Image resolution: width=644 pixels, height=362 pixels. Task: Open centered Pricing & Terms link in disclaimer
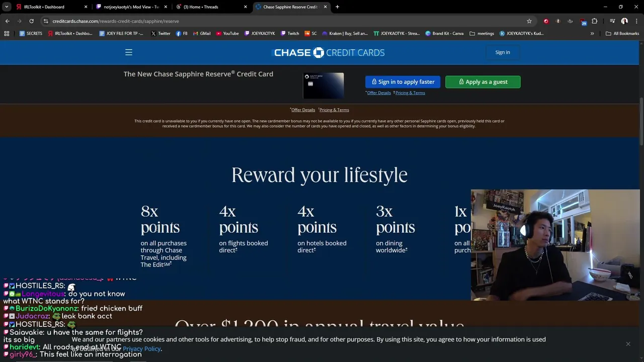coord(334,110)
